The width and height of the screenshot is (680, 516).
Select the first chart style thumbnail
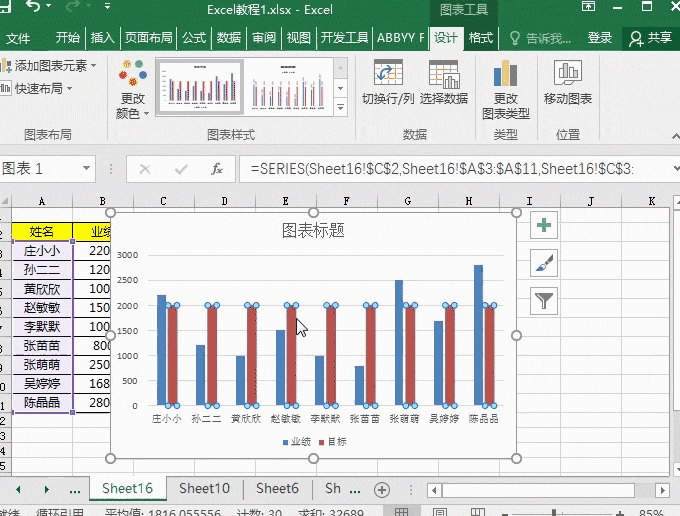click(x=200, y=87)
